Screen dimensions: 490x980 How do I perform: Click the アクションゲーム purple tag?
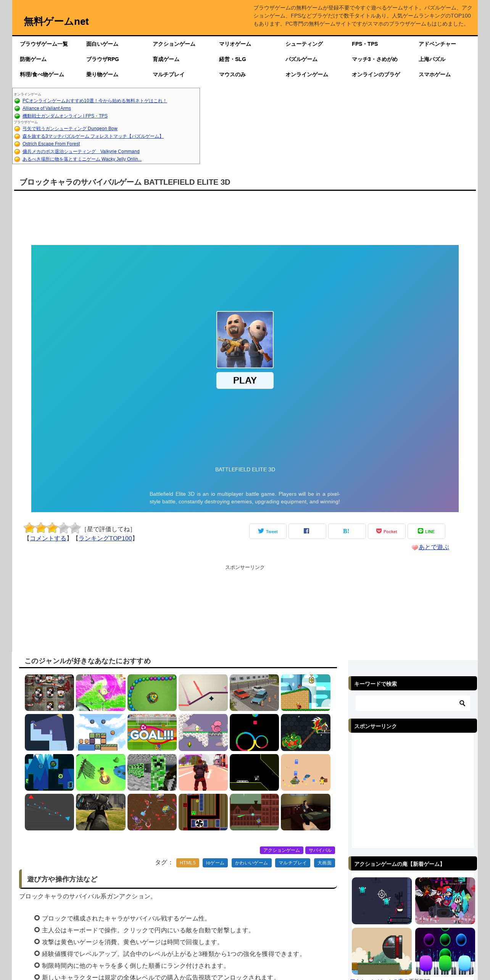tap(282, 850)
